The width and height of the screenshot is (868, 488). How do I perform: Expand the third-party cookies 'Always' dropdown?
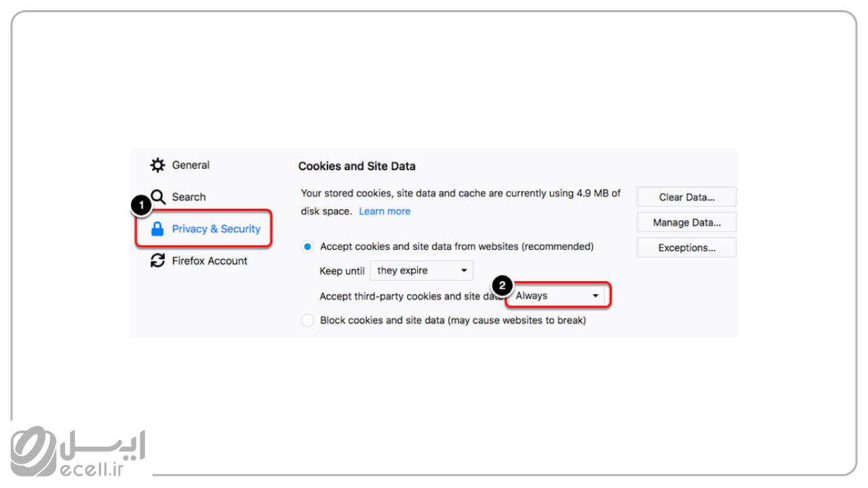tap(559, 296)
